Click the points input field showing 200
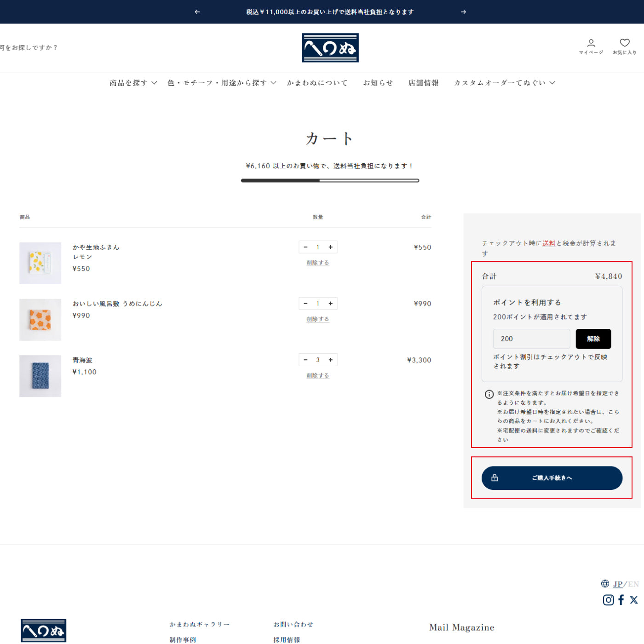The image size is (644, 644). coord(531,339)
